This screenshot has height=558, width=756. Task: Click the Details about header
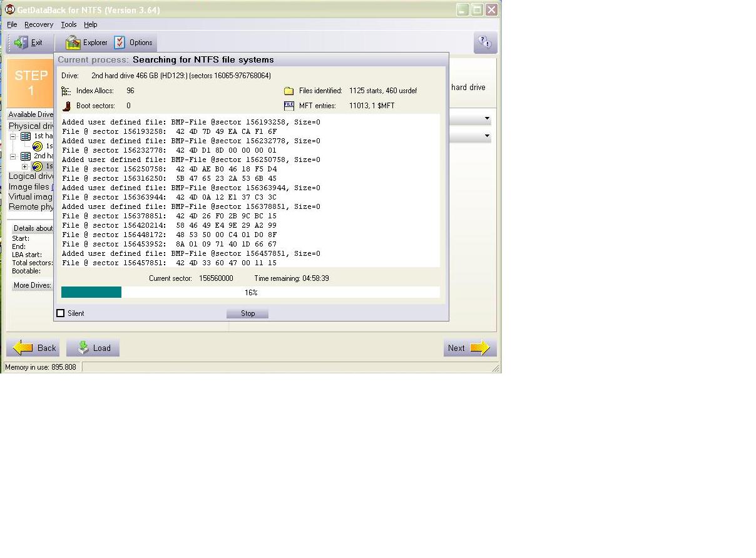33,228
